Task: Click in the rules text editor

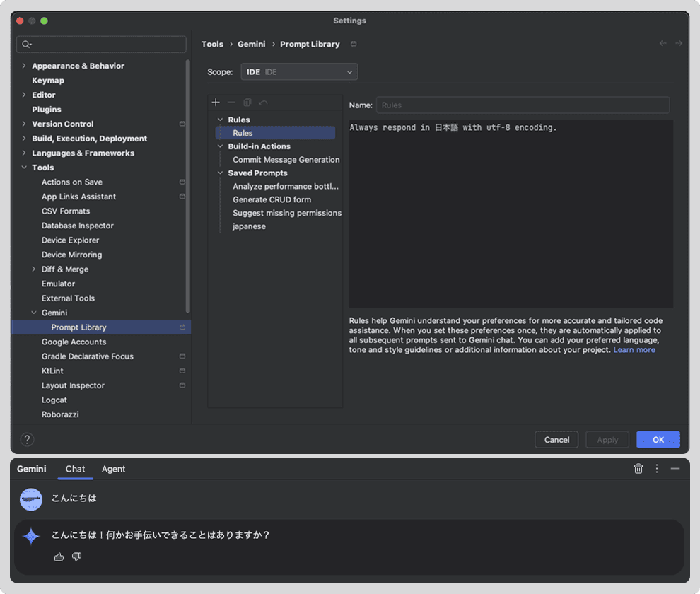Action: pyautogui.click(x=511, y=214)
